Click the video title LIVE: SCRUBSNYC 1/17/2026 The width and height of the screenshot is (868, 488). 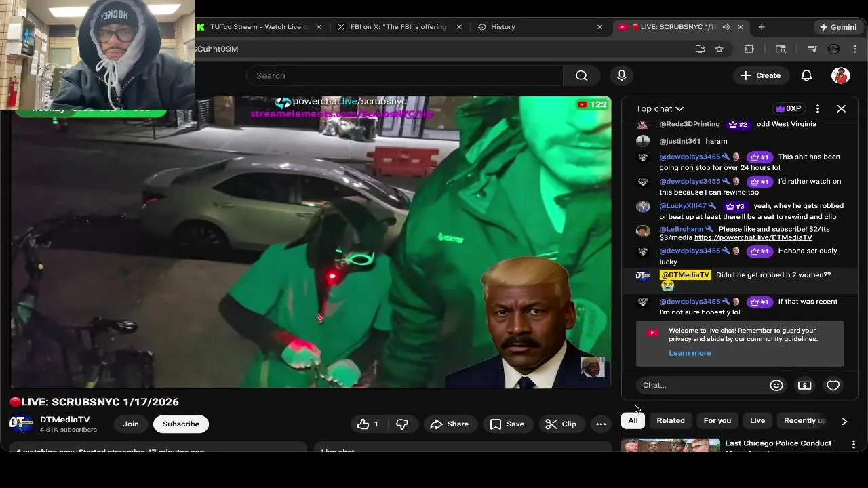94,402
